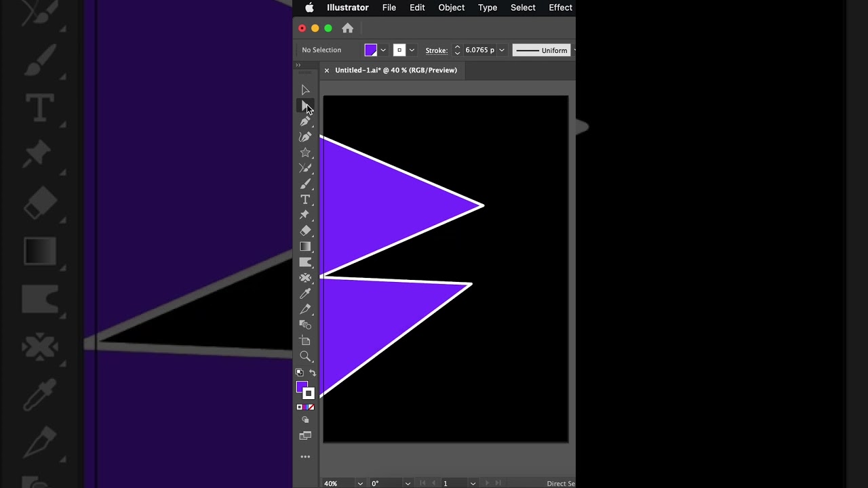Open the Stroke panel link
The height and width of the screenshot is (488, 868).
(x=437, y=50)
